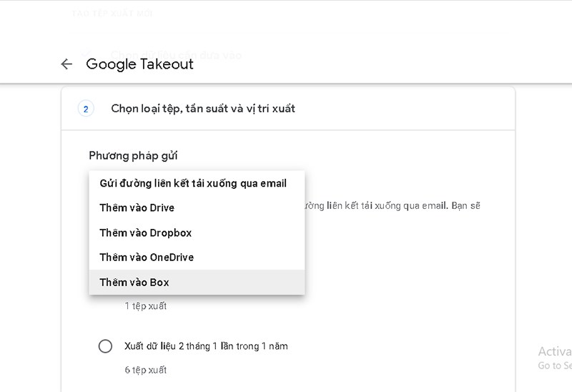This screenshot has width=572, height=392.
Task: Select the highlighted 'Thêm vào Box' item
Action: pos(135,283)
